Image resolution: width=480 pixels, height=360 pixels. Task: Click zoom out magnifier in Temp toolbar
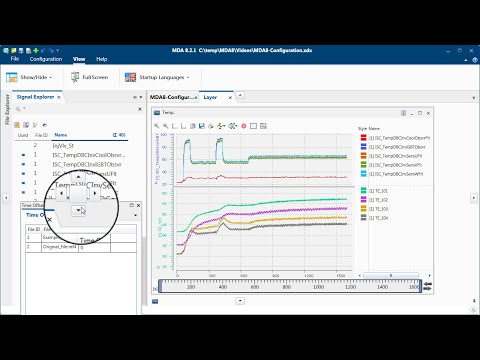(165, 126)
